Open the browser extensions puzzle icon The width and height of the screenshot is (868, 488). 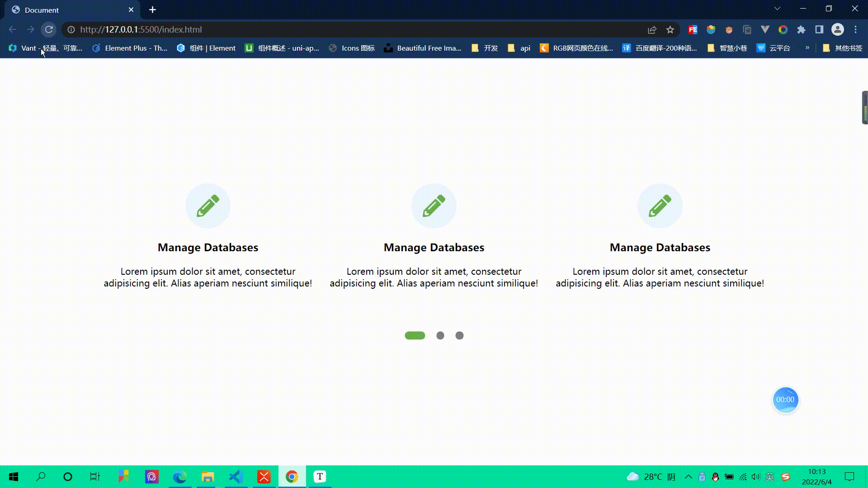[x=801, y=30]
